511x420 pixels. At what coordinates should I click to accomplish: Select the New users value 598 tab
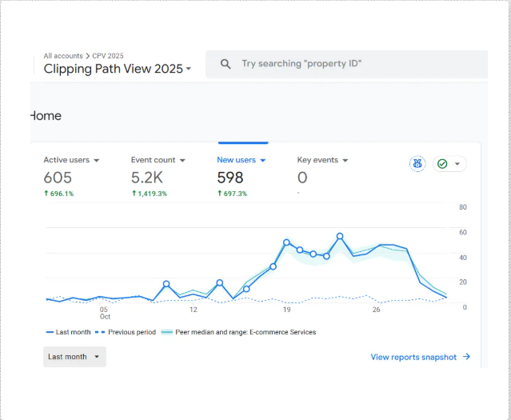point(230,178)
